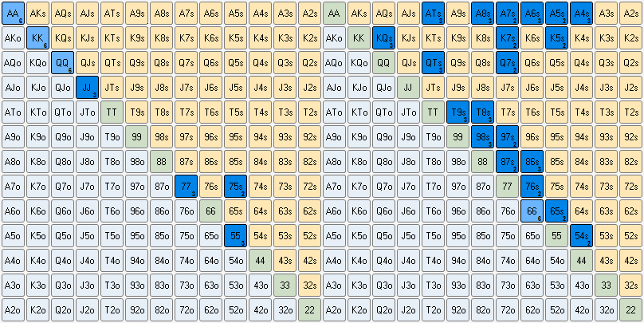The width and height of the screenshot is (644, 323).
Task: Toggle the blue-highlighted T9s cell
Action: 457,112
